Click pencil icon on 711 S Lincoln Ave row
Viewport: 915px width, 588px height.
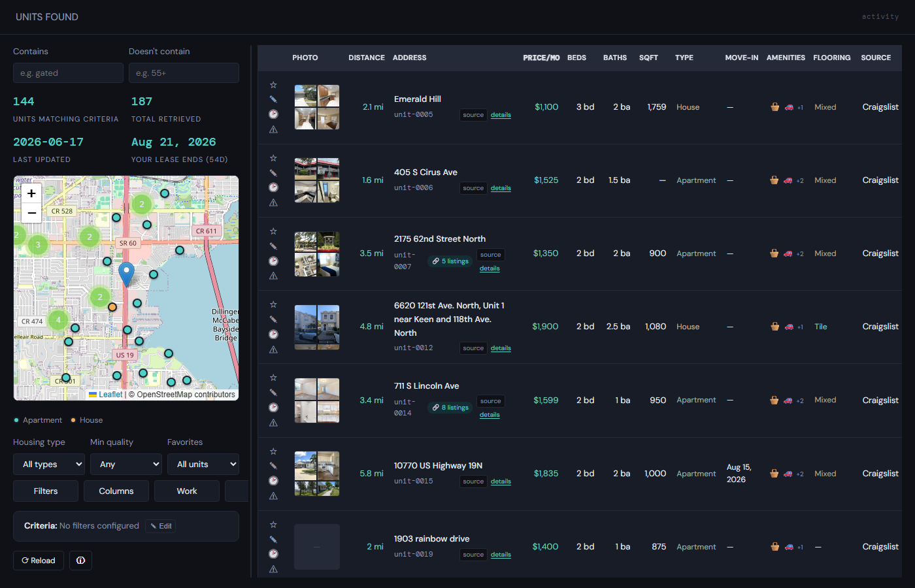tap(273, 393)
